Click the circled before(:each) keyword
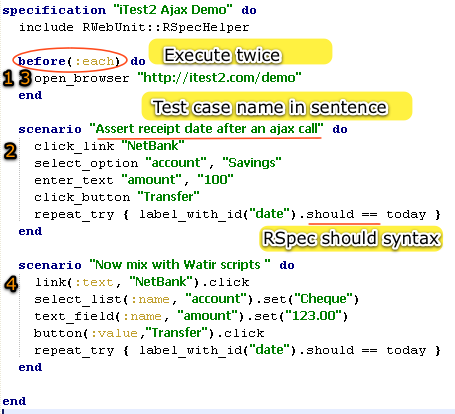This screenshot has height=414, width=455. [69, 61]
